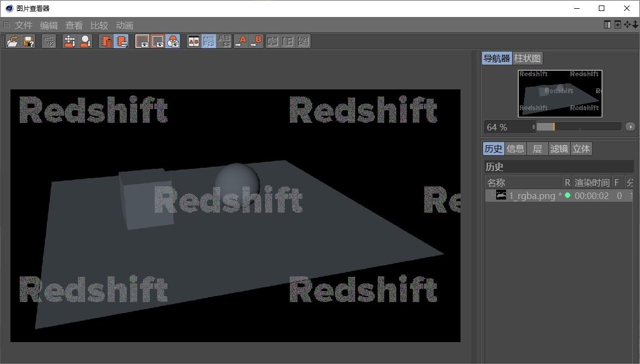Click the trash can delete image icon

(x=106, y=41)
